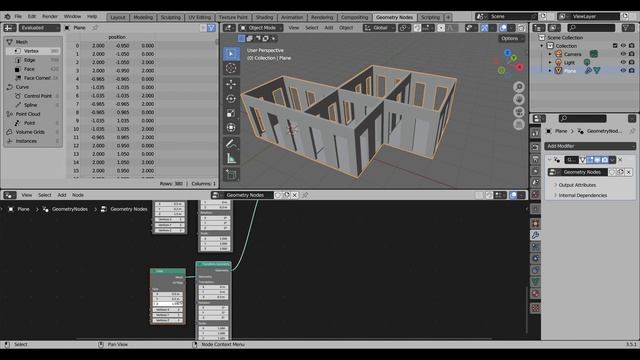640x360 pixels.
Task: Open the Output properties tab
Action: click(536, 159)
